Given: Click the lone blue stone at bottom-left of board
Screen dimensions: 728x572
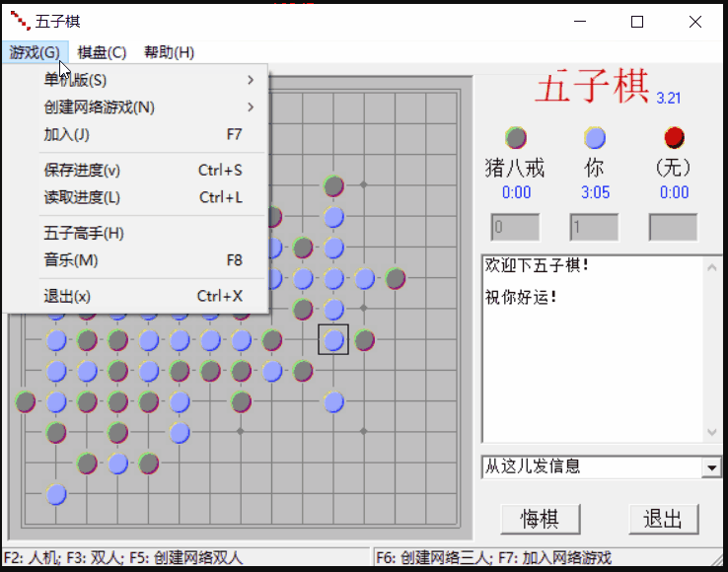Looking at the screenshot, I should pyautogui.click(x=56, y=494).
